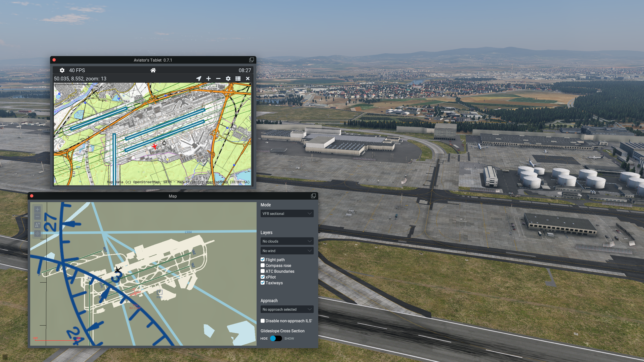
Task: Expand the No clouds dropdown
Action: [287, 241]
